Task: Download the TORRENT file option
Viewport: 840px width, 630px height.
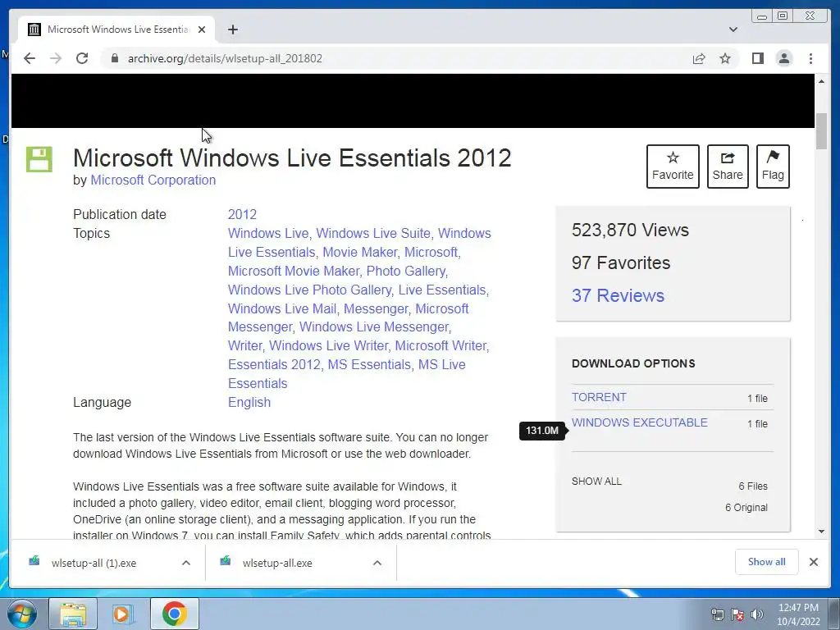Action: tap(598, 397)
